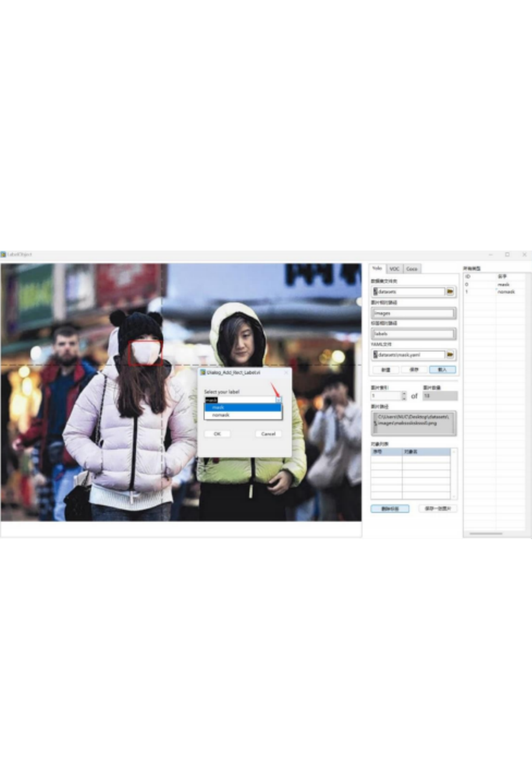Click the middle button under the YAML field
Viewport: 532px width, 767px height.
(414, 370)
